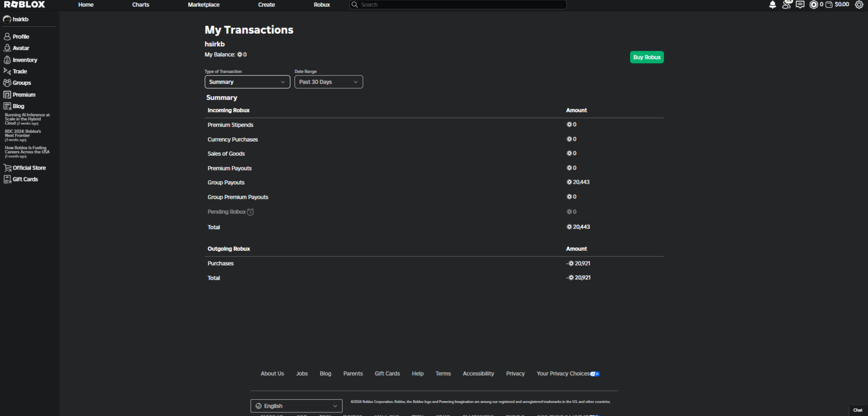Click Blog footer link
Screen dimensions: 868x416
pos(325,374)
